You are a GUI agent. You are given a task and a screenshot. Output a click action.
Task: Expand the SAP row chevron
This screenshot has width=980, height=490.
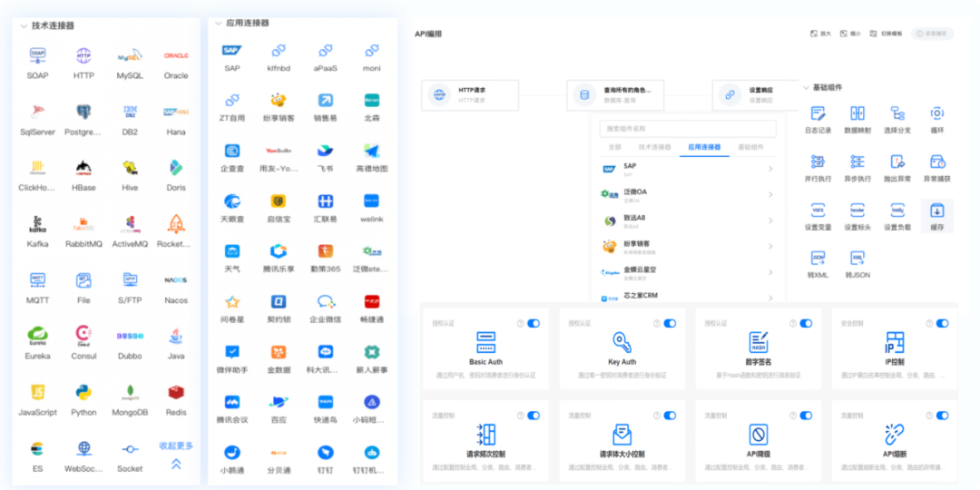[770, 169]
